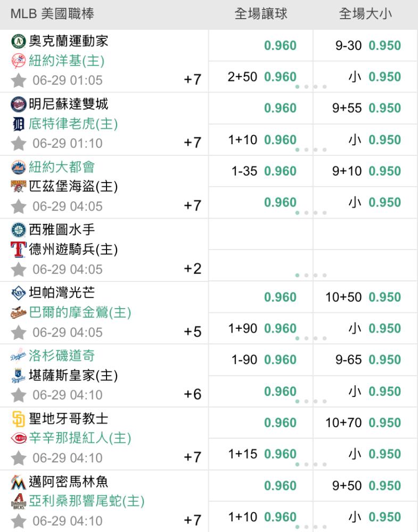Click the Texas Rangers T logo
The height and width of the screenshot is (532, 418).
click(x=18, y=250)
